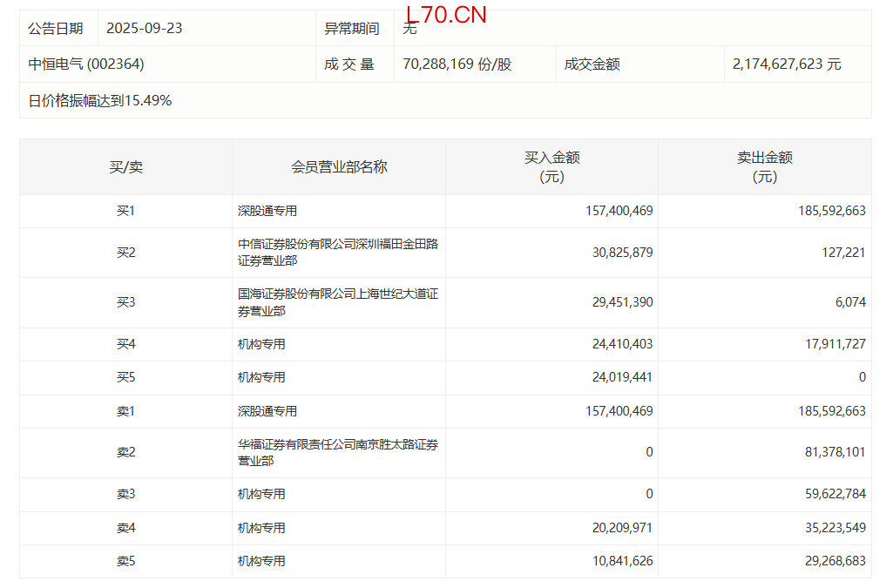Click the announcement date 2025-09-23
This screenshot has width=893, height=588.
click(144, 29)
